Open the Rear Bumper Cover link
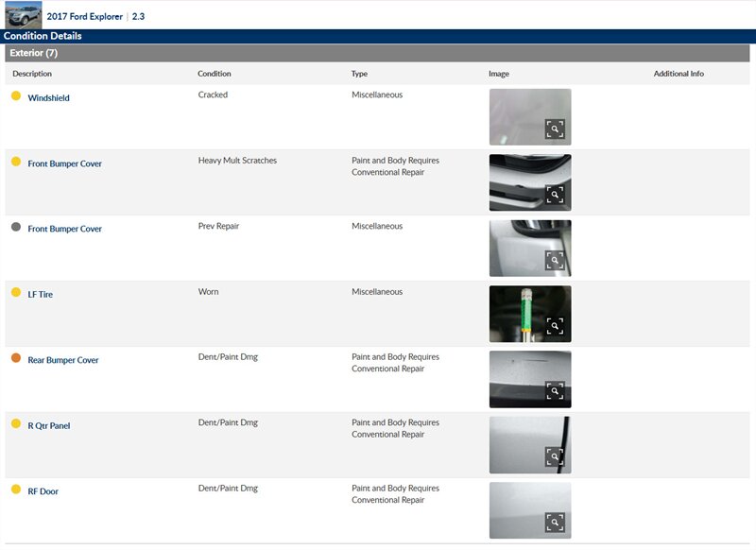Screen dimensions: 756x550 click(x=63, y=360)
